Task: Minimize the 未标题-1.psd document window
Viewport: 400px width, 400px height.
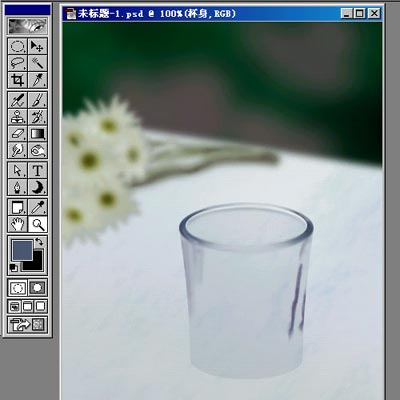Action: click(347, 14)
